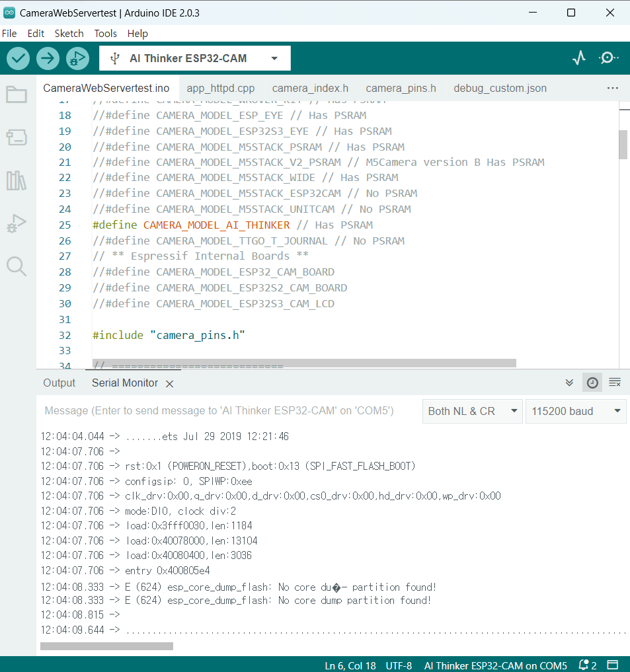Switch to the app_httpd.cpp tab
The image size is (630, 672).
pos(220,88)
